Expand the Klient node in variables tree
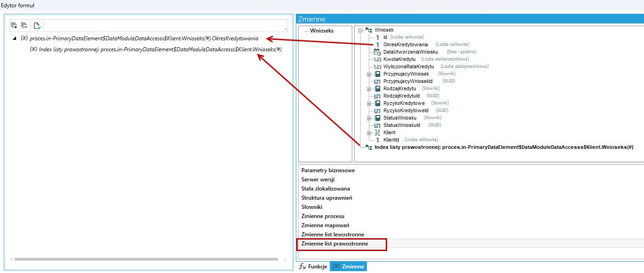644x273 pixels. click(369, 132)
